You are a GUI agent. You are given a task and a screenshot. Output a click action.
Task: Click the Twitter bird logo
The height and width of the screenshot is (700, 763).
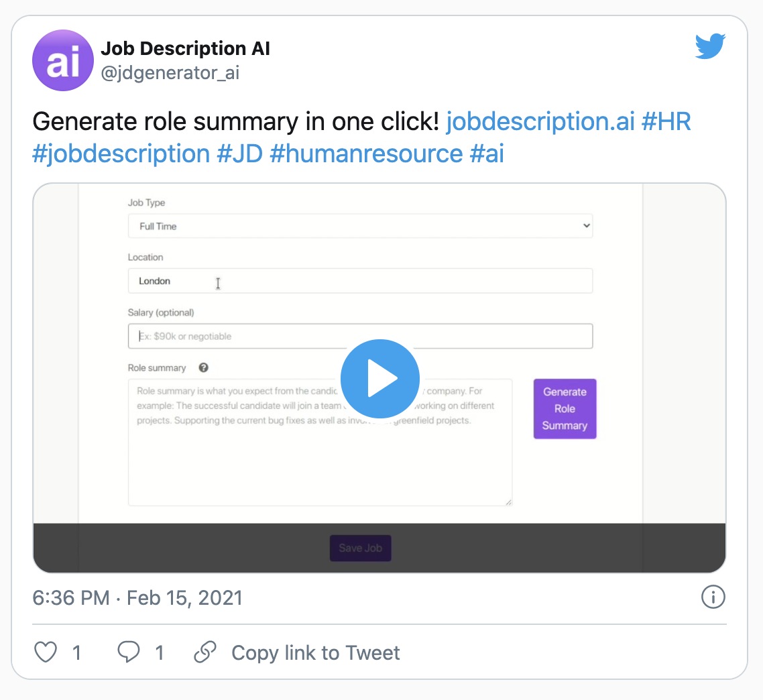tap(711, 47)
